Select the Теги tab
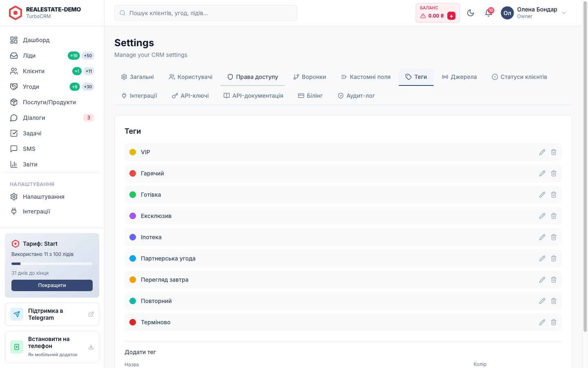Viewport: 588px width, 368px height. 416,77
